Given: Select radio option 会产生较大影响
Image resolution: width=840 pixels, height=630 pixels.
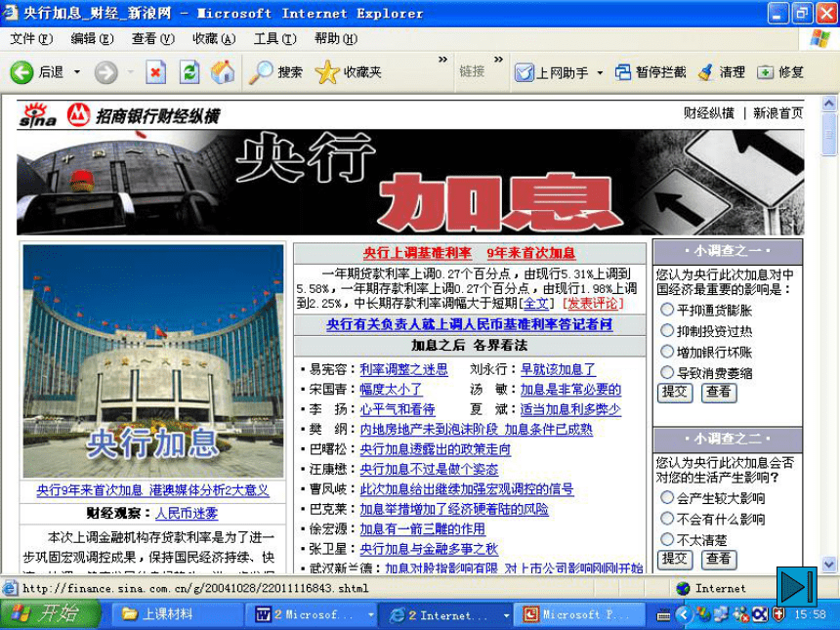Looking at the screenshot, I should (666, 497).
